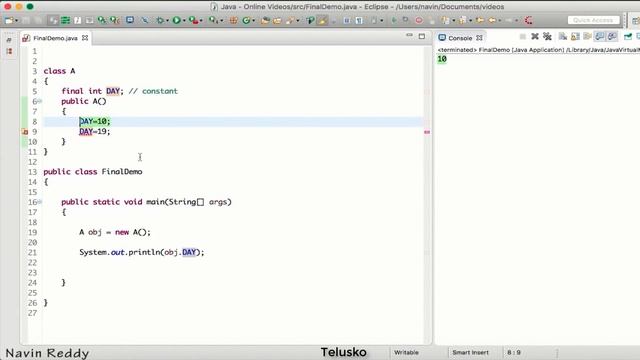The image size is (640, 360).
Task: Click the New file wizard icon
Action: 9,20
